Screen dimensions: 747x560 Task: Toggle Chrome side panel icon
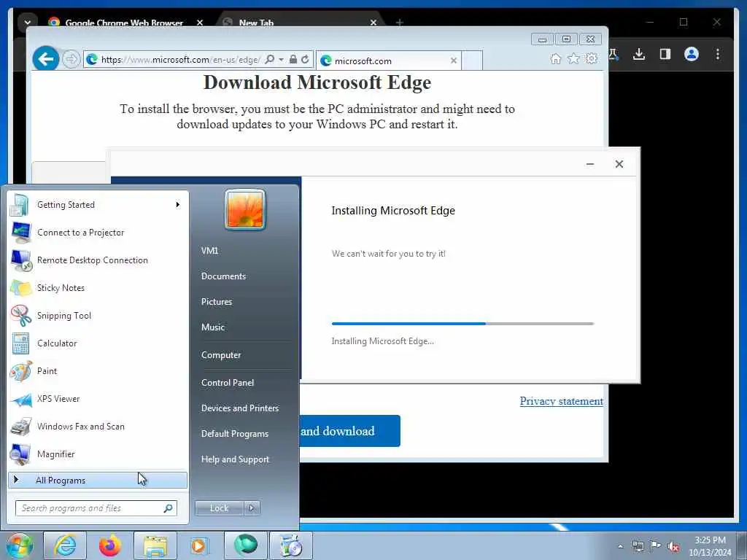coord(665,54)
